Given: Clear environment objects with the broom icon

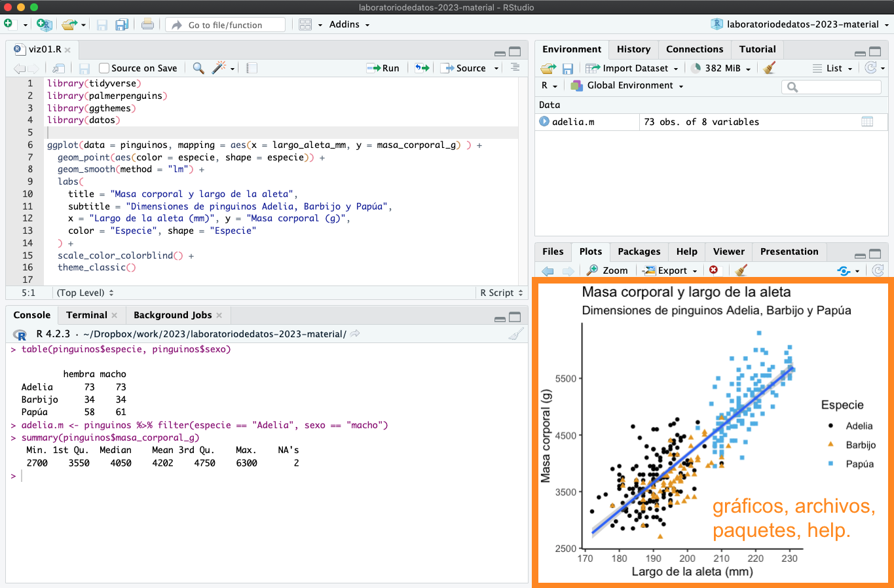Looking at the screenshot, I should (x=770, y=68).
